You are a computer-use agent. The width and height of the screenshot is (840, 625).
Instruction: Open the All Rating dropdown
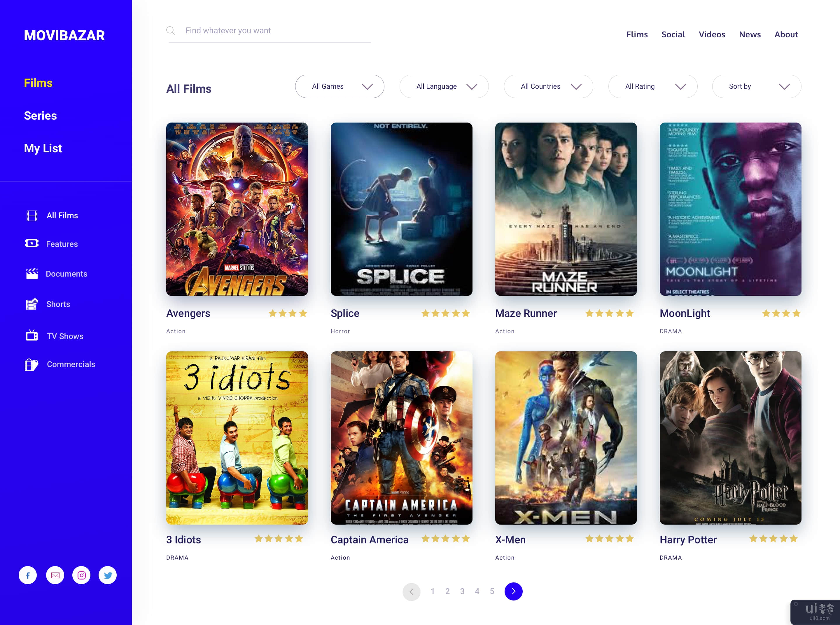tap(652, 86)
